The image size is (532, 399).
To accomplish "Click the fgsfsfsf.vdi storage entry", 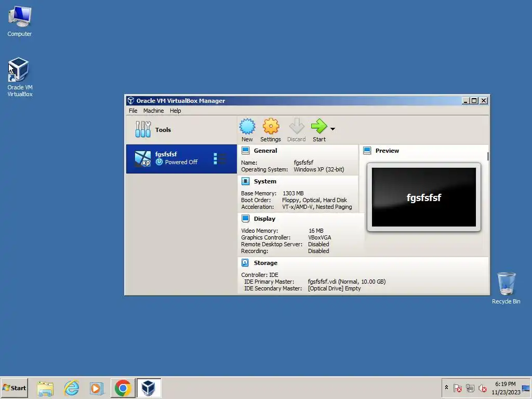I will [347, 282].
